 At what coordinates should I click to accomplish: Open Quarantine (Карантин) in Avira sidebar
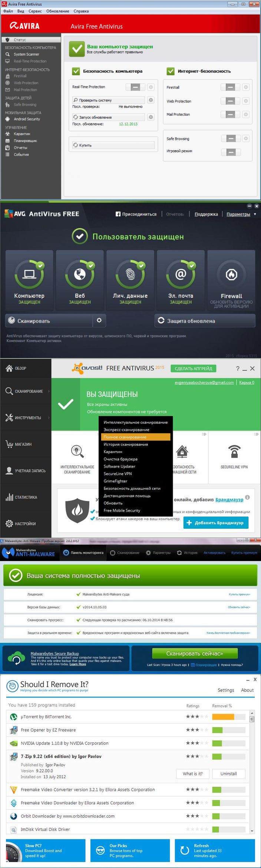22,134
